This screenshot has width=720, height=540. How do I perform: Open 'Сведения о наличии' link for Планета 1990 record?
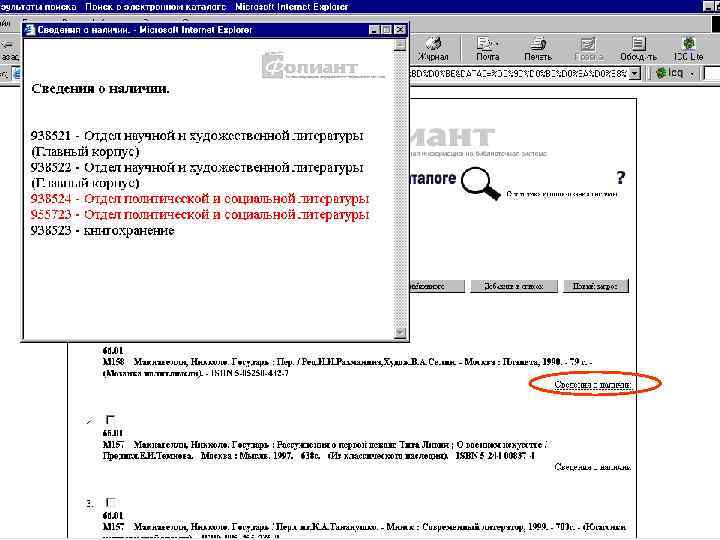(592, 384)
